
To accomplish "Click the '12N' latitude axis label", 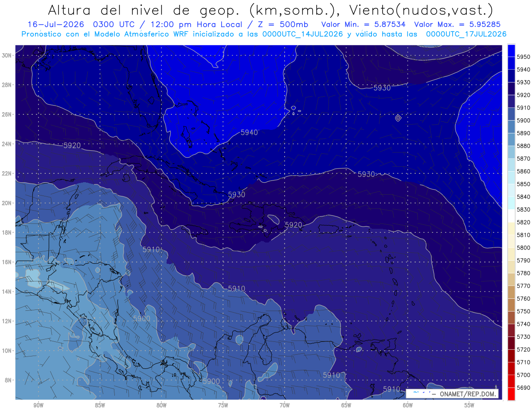I will click(x=8, y=321).
